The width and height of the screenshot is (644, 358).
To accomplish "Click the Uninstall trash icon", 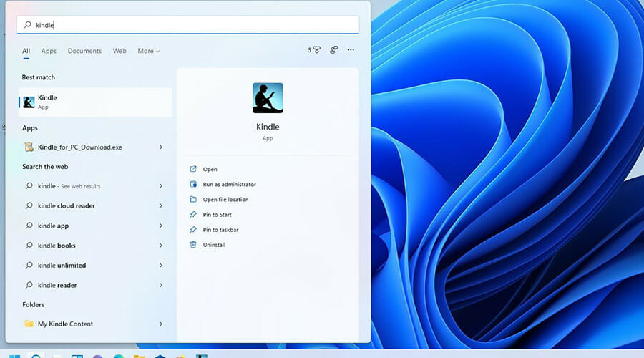I will click(193, 245).
